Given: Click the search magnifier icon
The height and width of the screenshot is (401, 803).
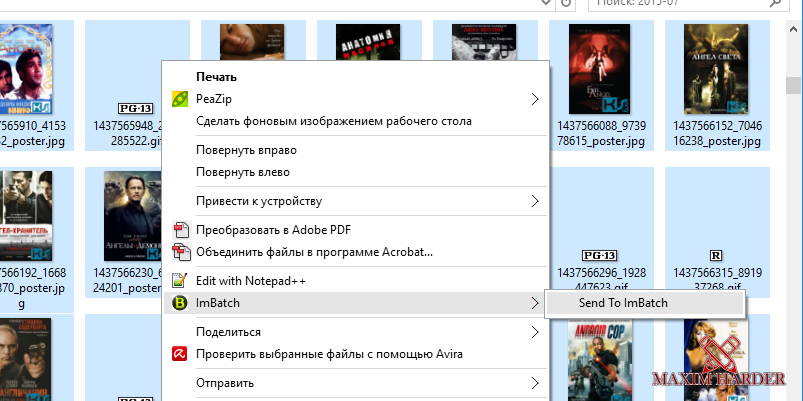Looking at the screenshot, I should [774, 3].
